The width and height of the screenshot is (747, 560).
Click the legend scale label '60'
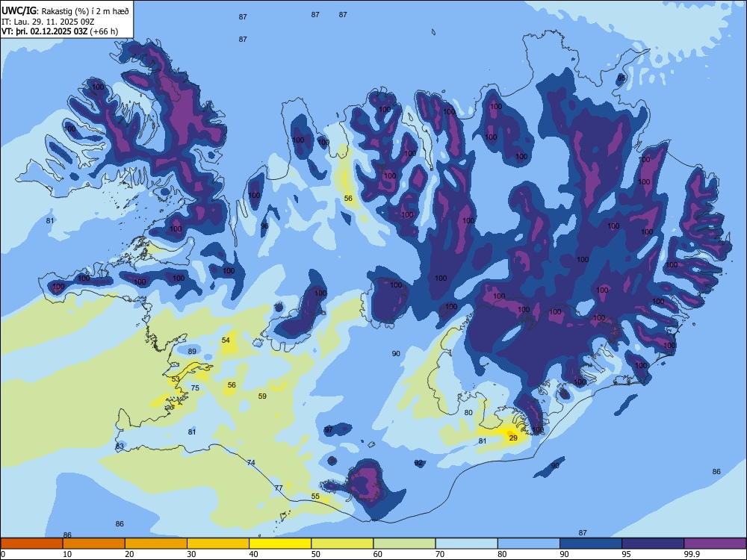[378, 554]
